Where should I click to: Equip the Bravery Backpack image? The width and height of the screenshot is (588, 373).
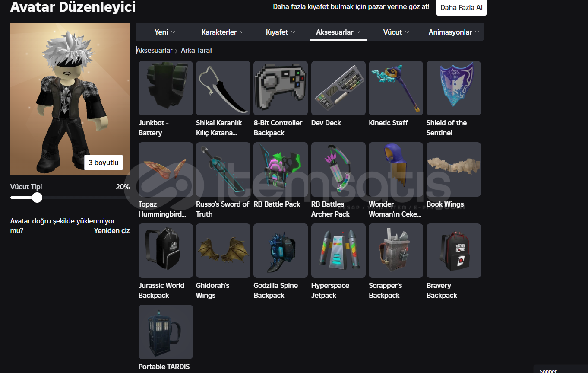coord(454,251)
